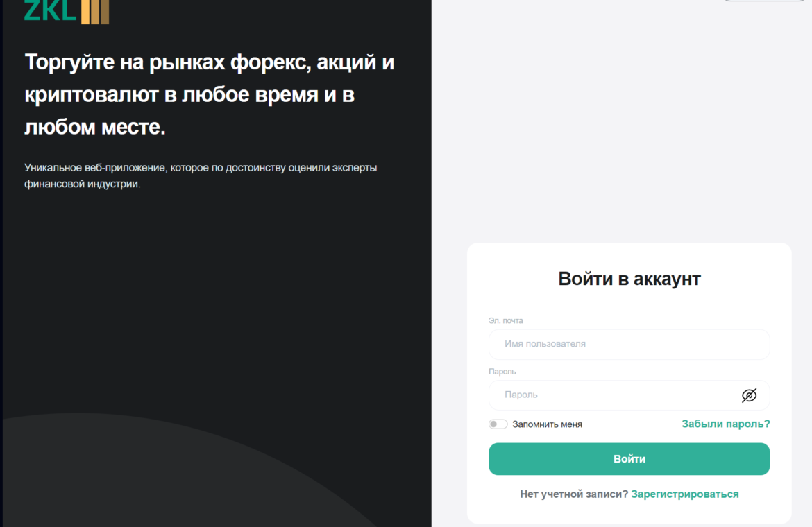This screenshot has width=812, height=527.
Task: Click the Запомнить меня label text
Action: (x=547, y=424)
